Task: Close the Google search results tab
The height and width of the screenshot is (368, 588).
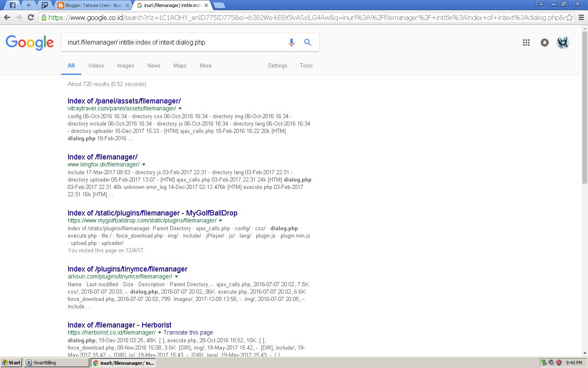Action: (206, 5)
